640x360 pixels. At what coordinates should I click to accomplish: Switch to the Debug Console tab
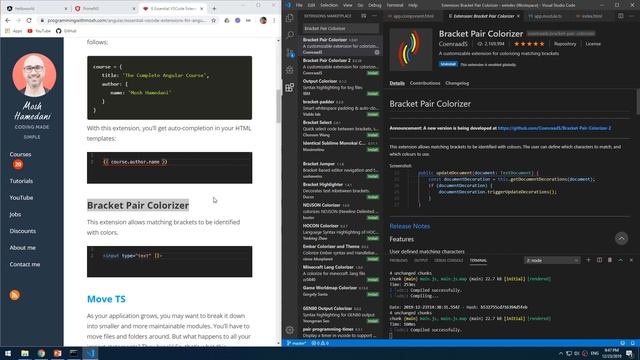(x=449, y=260)
